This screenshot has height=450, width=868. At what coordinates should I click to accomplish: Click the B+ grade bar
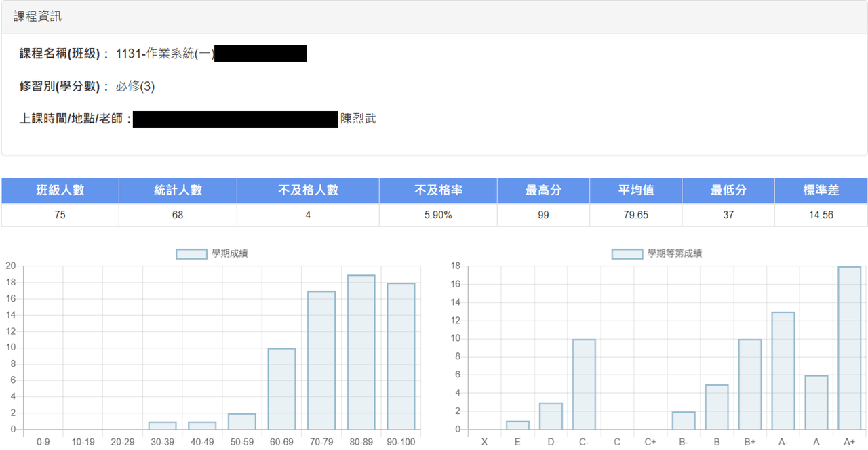tap(750, 384)
